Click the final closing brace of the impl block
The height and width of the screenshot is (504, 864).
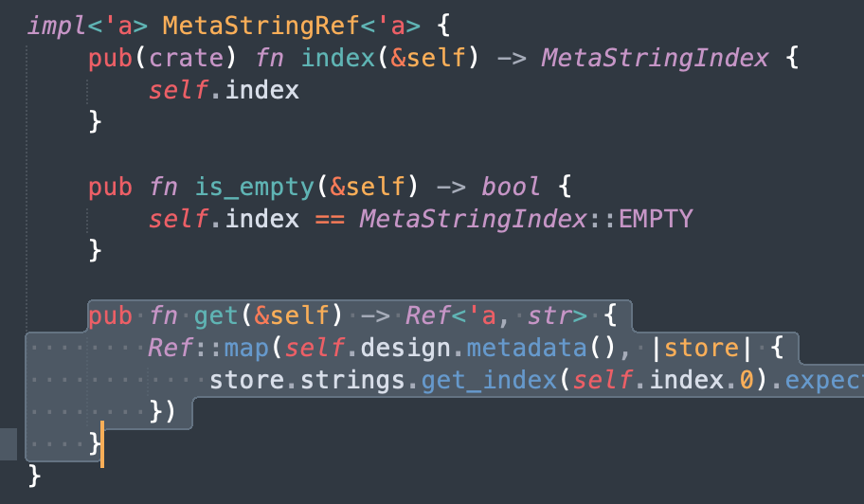tap(35, 474)
